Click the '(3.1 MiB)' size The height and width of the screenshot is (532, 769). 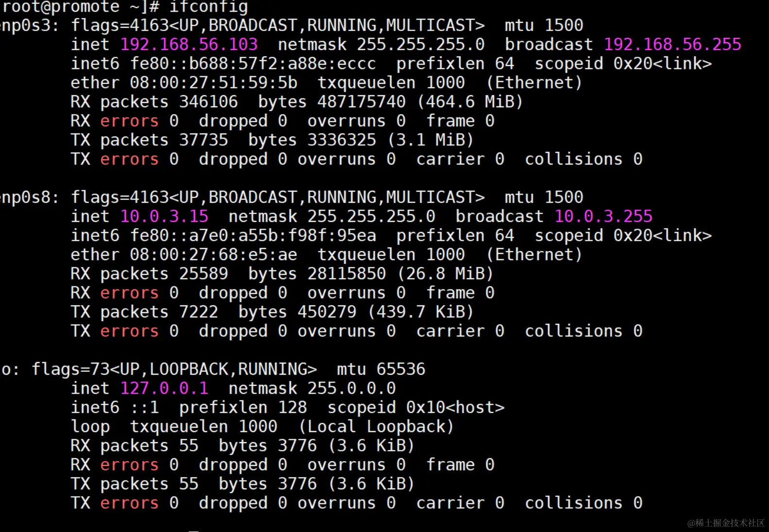pyautogui.click(x=430, y=140)
